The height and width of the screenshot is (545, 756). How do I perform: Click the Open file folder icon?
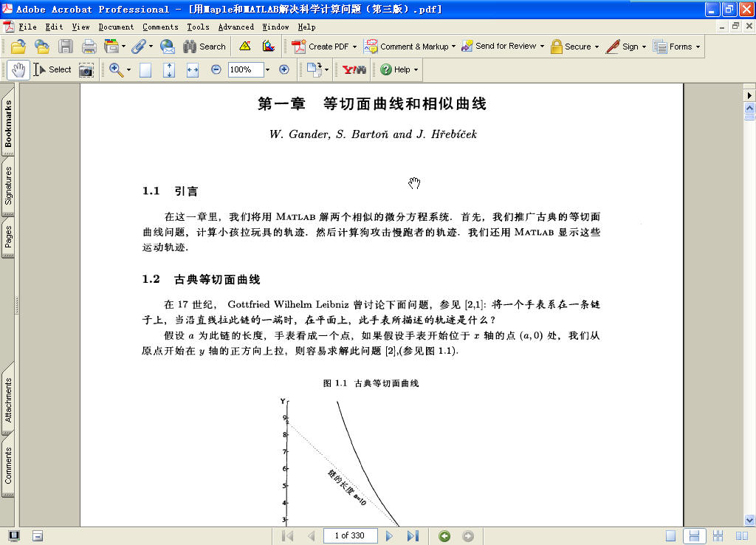point(18,47)
